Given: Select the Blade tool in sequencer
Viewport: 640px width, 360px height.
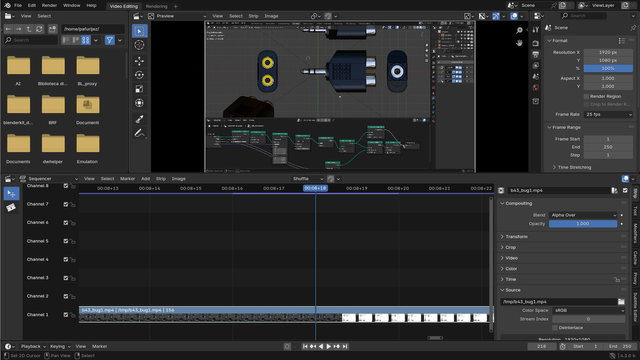Looking at the screenshot, I should tap(11, 208).
